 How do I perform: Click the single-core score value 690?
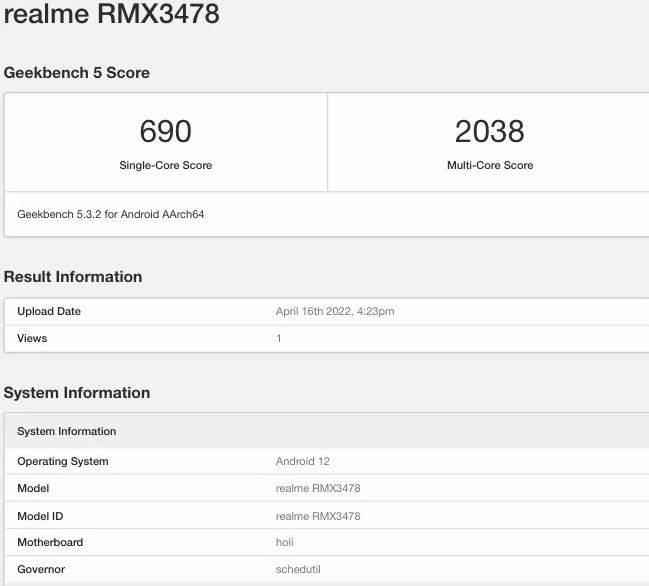click(166, 131)
